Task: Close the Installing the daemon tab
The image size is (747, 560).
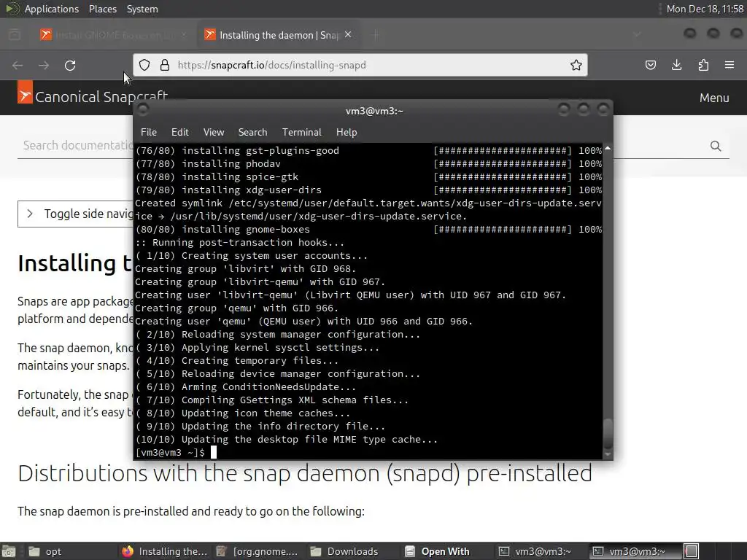Action: (x=348, y=35)
